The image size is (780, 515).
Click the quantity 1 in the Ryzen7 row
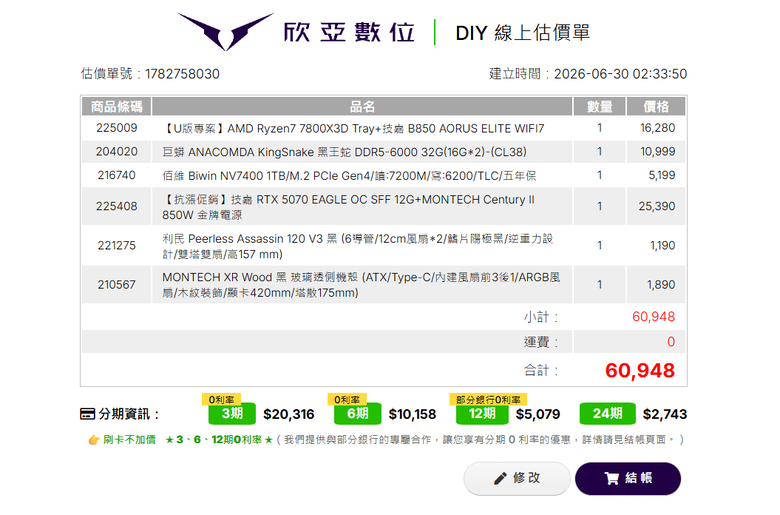(599, 128)
